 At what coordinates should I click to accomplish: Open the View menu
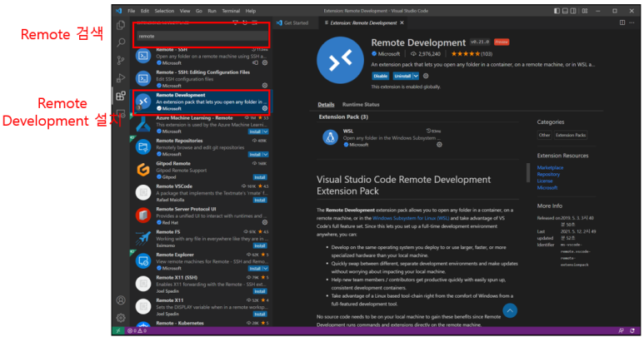coord(185,11)
